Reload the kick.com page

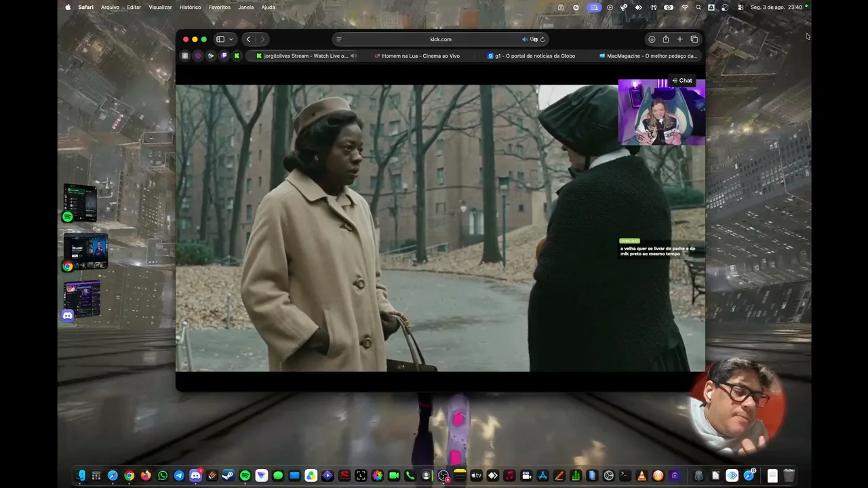542,39
